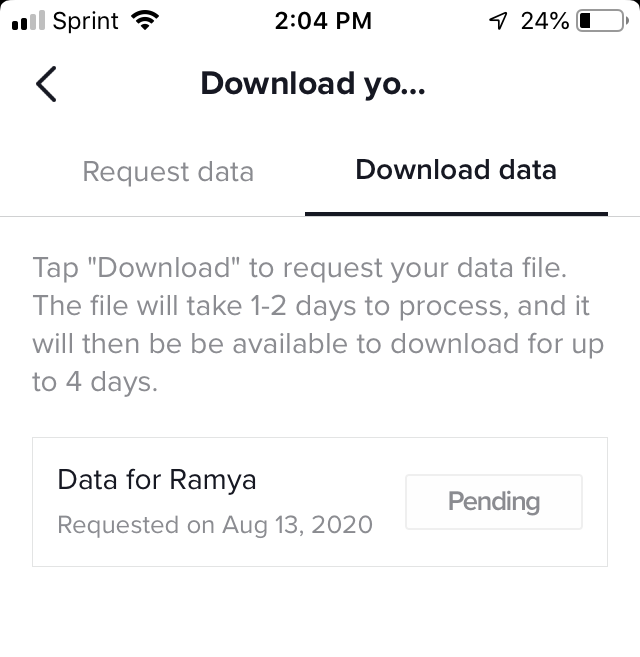Tap the 2:04 PM clock
Image resolution: width=640 pixels, height=657 pixels.
323,21
